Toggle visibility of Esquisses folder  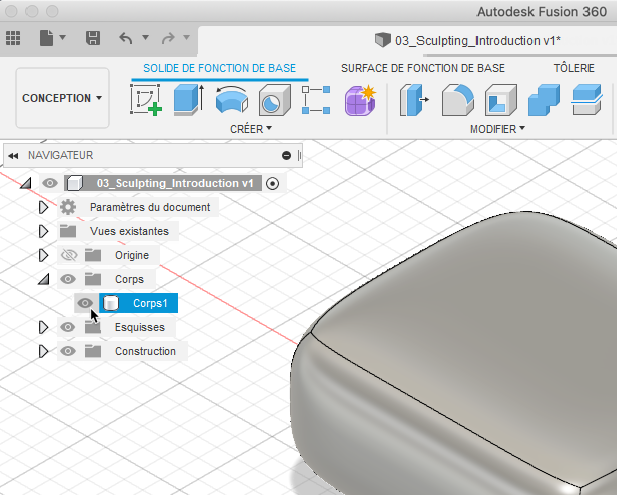[68, 327]
